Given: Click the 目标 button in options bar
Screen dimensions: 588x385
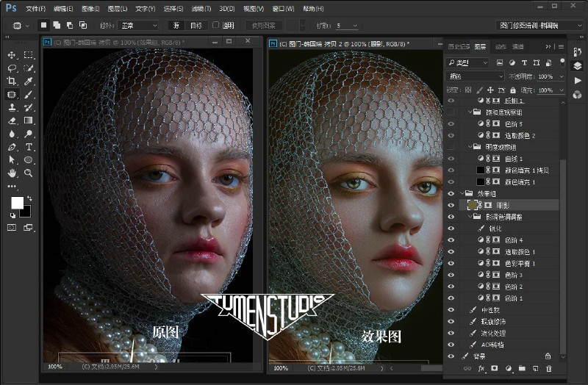Looking at the screenshot, I should [196, 26].
